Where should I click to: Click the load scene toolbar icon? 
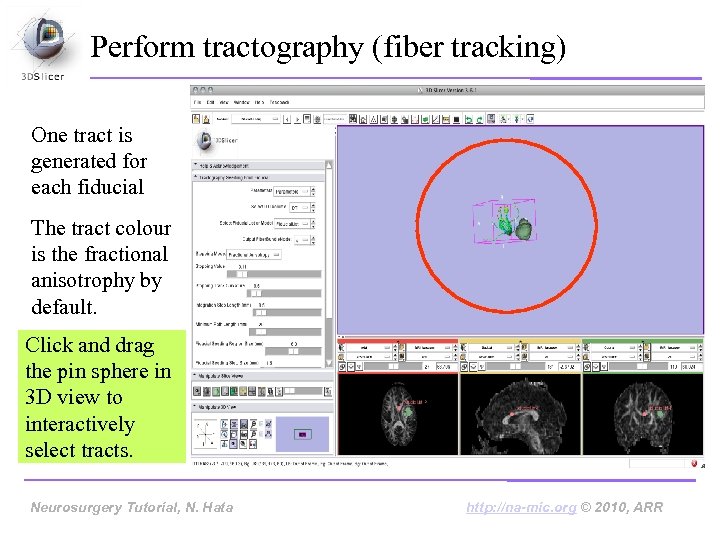(196, 119)
